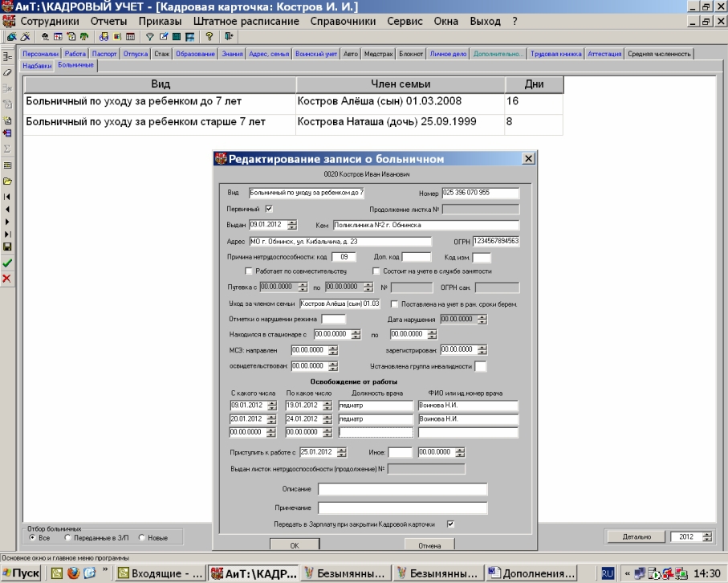Go to last record with sidebar arrow
Image resolution: width=728 pixels, height=583 pixels.
(7, 234)
